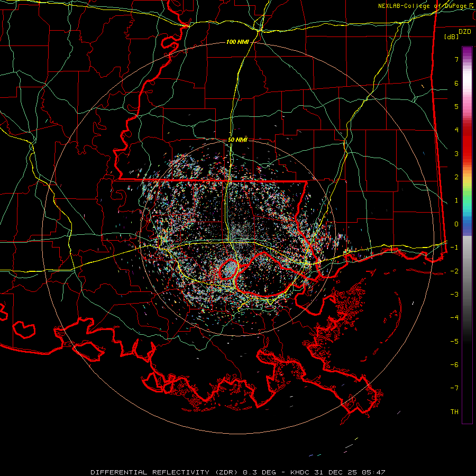Click the "-4" value on the scale
The height and width of the screenshot is (476, 476).
click(454, 317)
